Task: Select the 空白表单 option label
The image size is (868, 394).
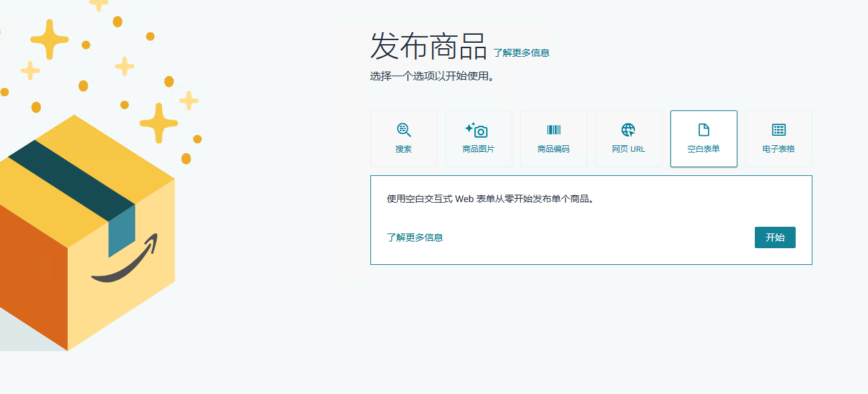Action: 703,149
